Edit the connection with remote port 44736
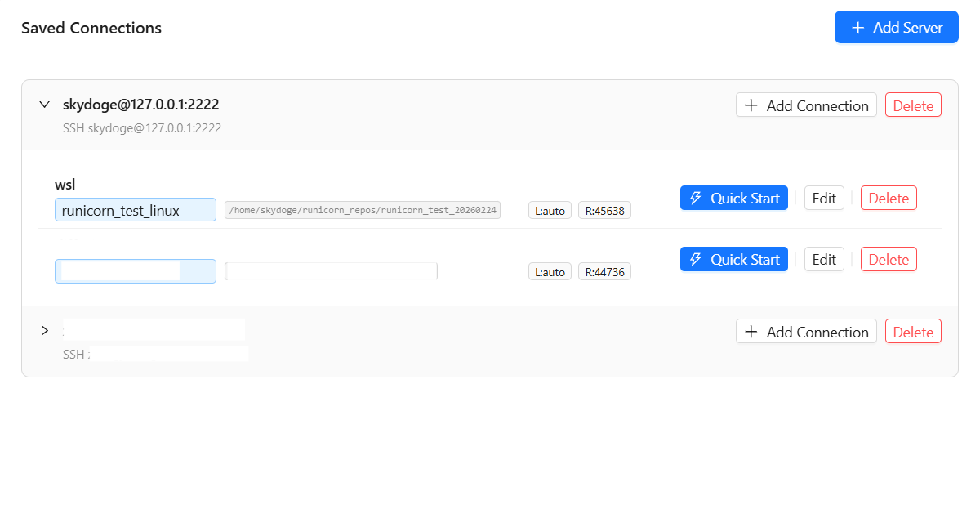The image size is (980, 527). pyautogui.click(x=824, y=260)
